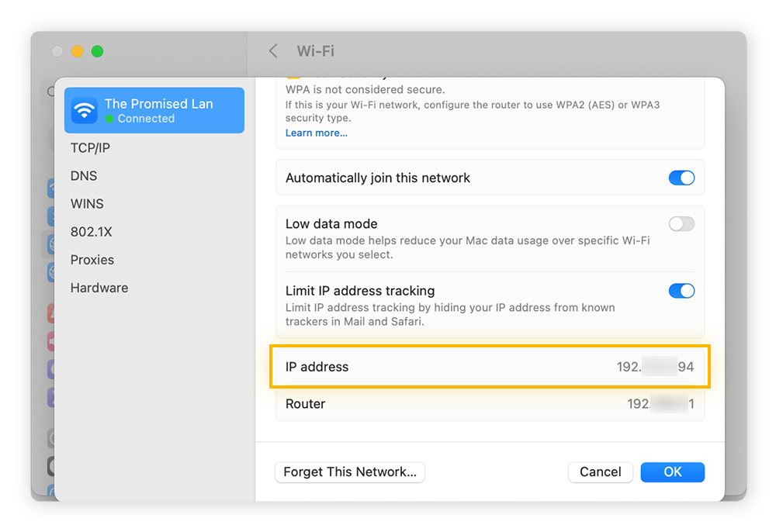This screenshot has width=776, height=532.
Task: Click the Router address row
Action: (x=489, y=403)
